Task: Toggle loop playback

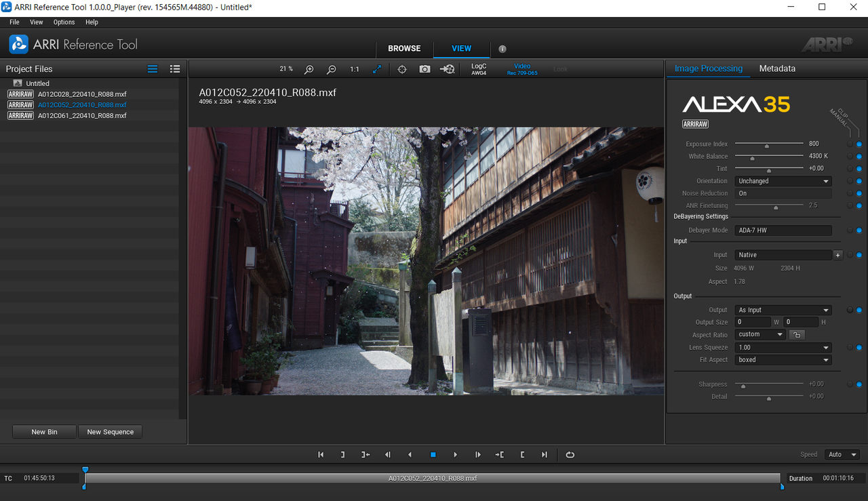Action: [570, 455]
